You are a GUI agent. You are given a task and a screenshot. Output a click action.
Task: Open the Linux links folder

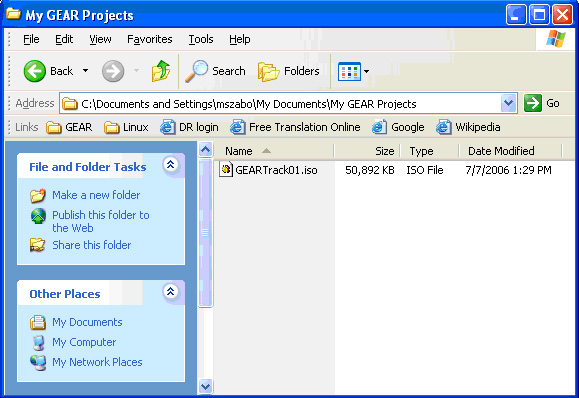click(x=126, y=127)
